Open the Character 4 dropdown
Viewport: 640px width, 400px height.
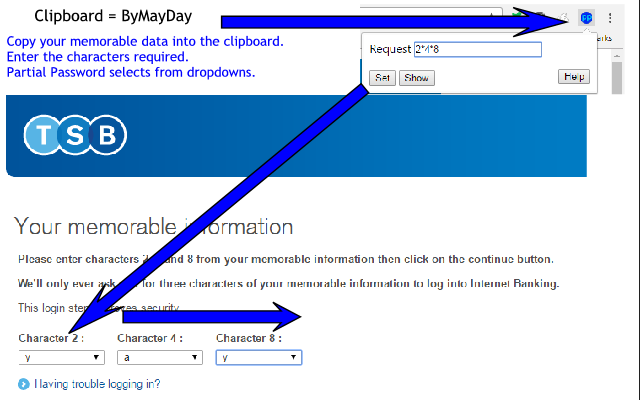tap(159, 357)
